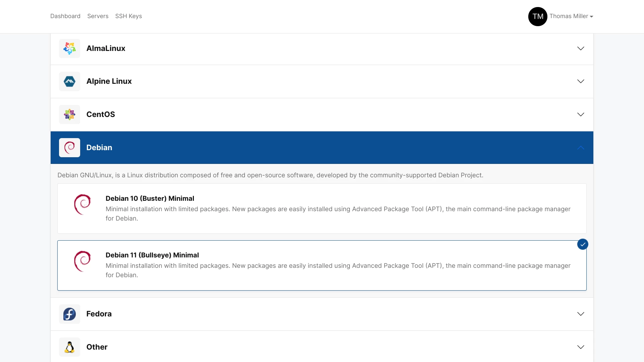Expand the Alpine Linux chevron arrow
This screenshot has width=644, height=362.
pos(581,81)
